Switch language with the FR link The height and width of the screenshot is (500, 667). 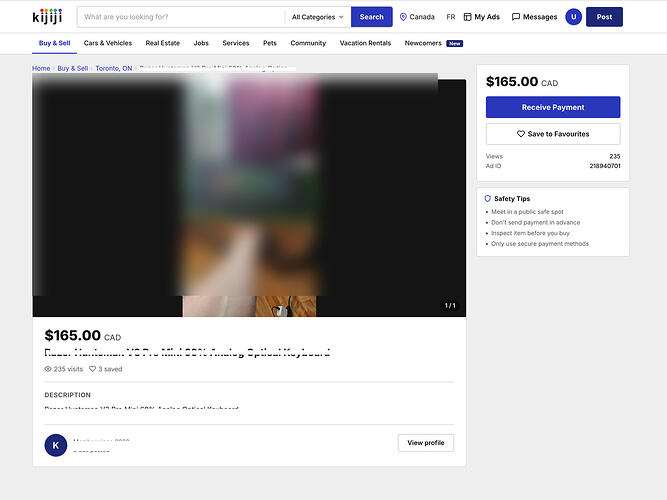(x=450, y=17)
